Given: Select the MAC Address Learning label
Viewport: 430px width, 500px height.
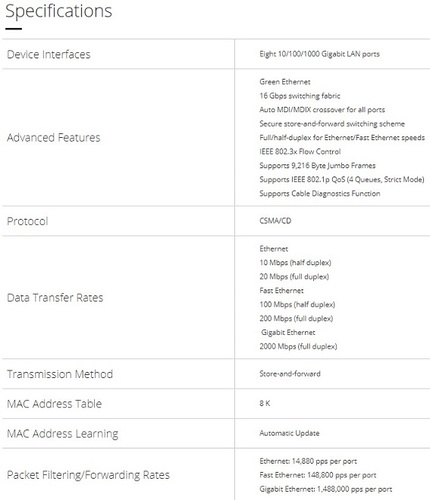Looking at the screenshot, I should (x=63, y=434).
